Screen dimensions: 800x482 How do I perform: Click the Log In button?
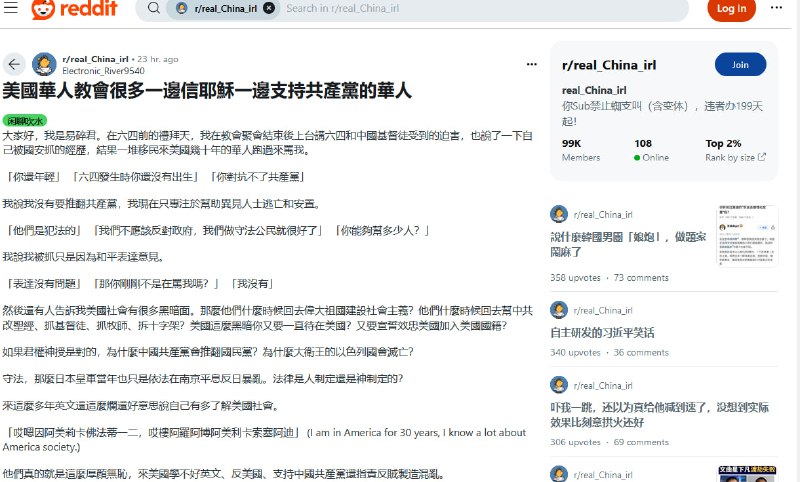coord(731,9)
